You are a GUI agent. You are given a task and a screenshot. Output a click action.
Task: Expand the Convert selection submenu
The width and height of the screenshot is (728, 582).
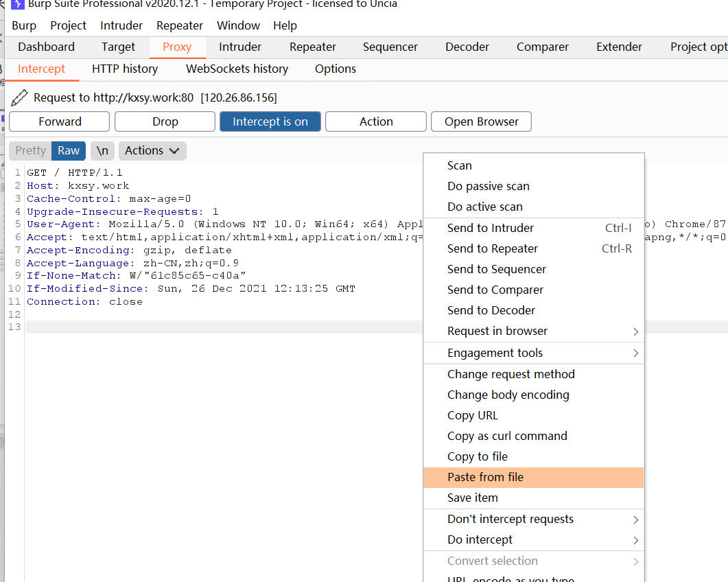pos(533,561)
